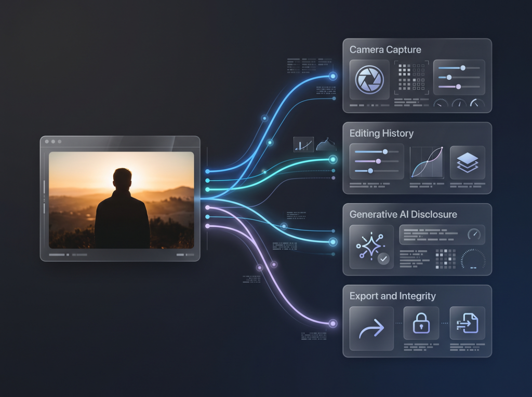Click the middle slider handle in Camera Capture
The height and width of the screenshot is (397, 532).
[x=449, y=77]
